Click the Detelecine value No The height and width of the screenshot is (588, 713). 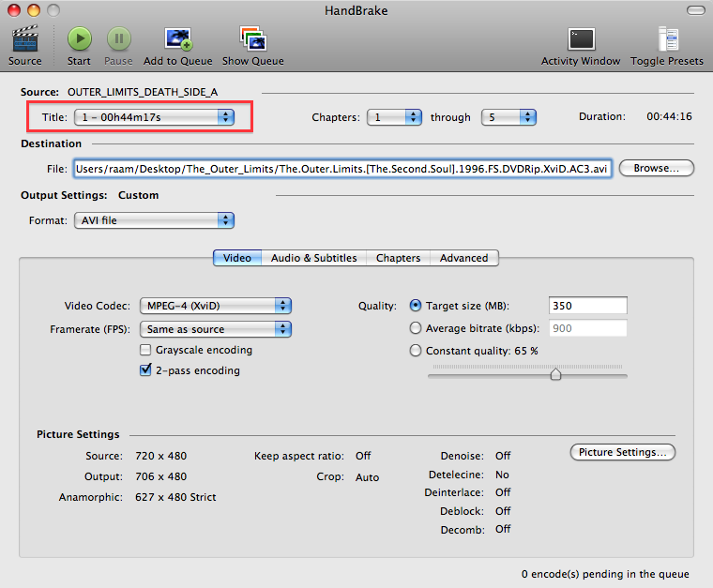(502, 475)
